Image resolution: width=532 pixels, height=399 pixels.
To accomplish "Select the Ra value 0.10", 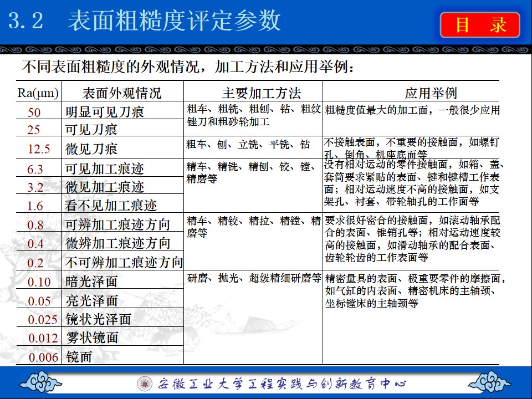I will click(x=39, y=282).
